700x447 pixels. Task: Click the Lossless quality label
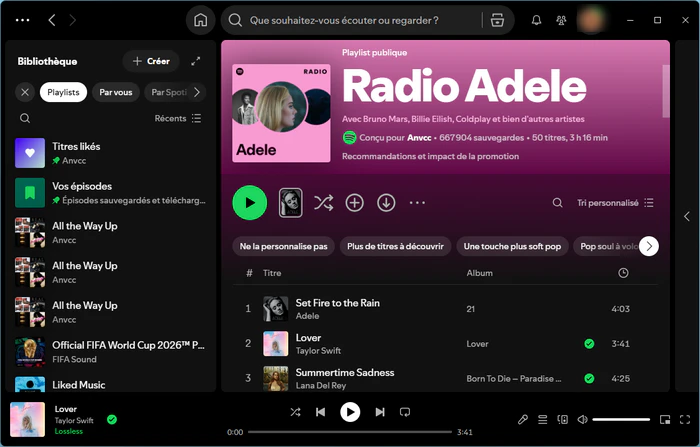[x=69, y=431]
